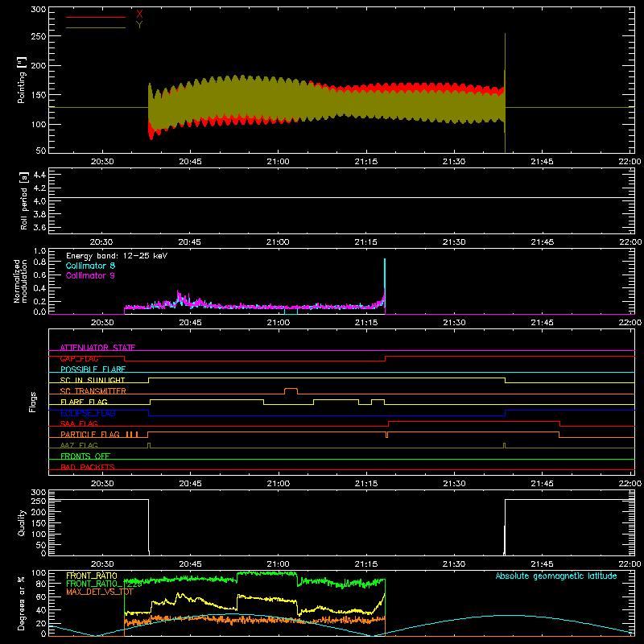Select the "Energy band: 12-25 keV" text
644x644 pixels.
[117, 256]
